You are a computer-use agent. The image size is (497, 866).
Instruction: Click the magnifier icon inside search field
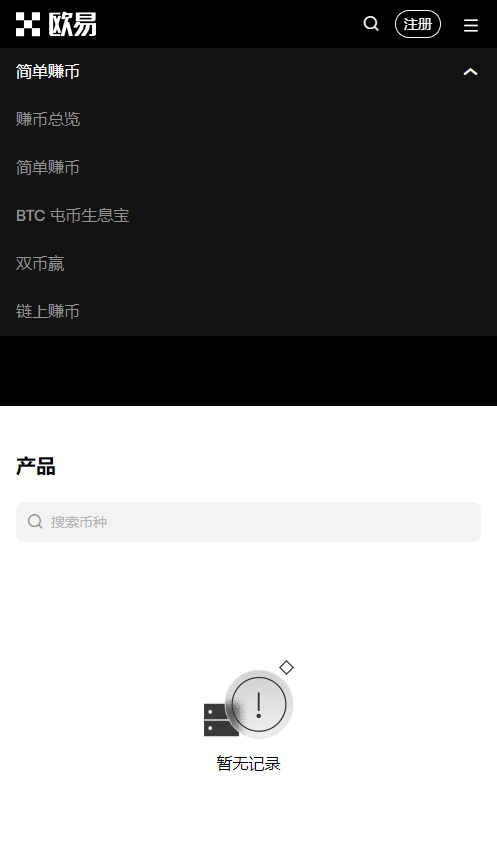[35, 521]
